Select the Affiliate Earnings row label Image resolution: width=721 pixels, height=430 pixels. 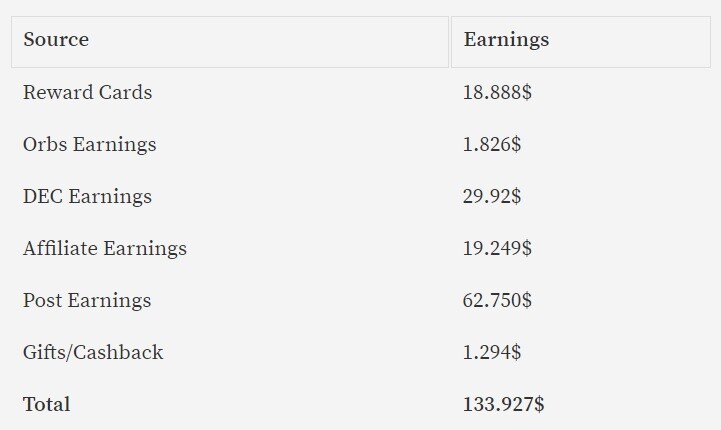point(105,249)
